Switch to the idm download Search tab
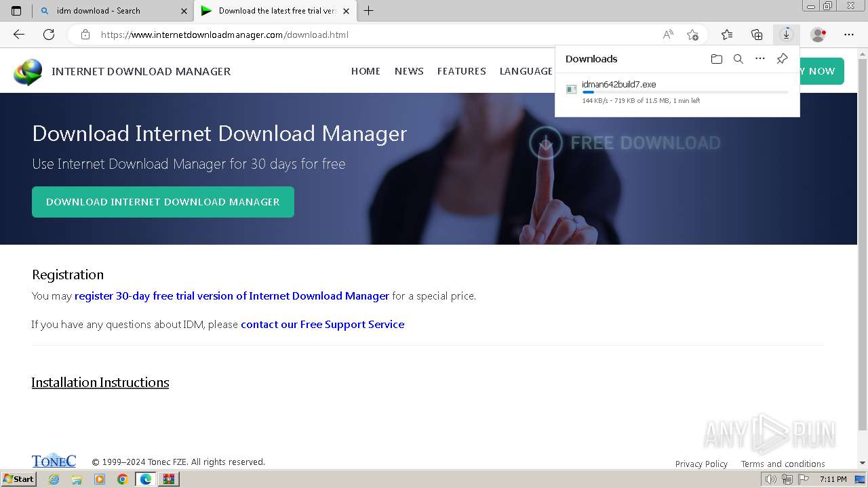868x488 pixels. [113, 11]
